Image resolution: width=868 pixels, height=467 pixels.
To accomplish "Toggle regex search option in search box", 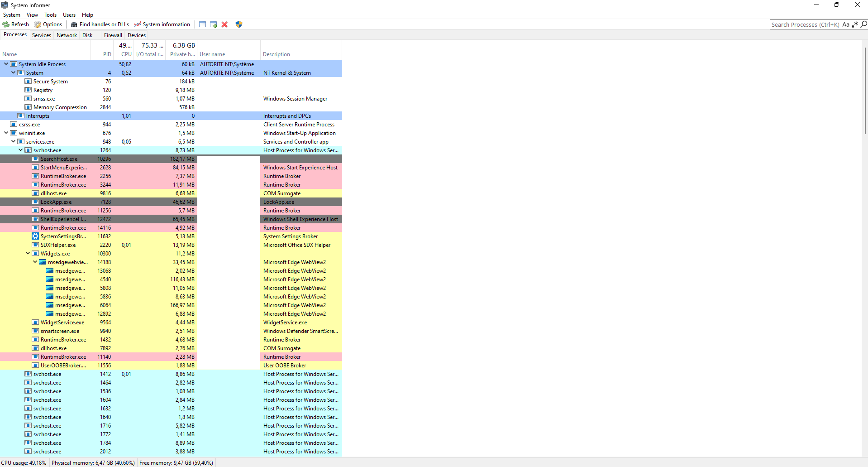I will coord(855,24).
